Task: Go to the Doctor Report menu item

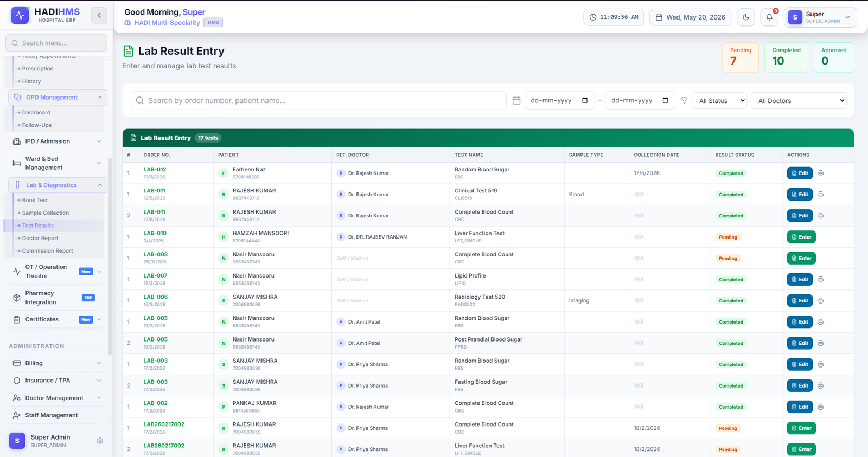Action: coord(40,239)
